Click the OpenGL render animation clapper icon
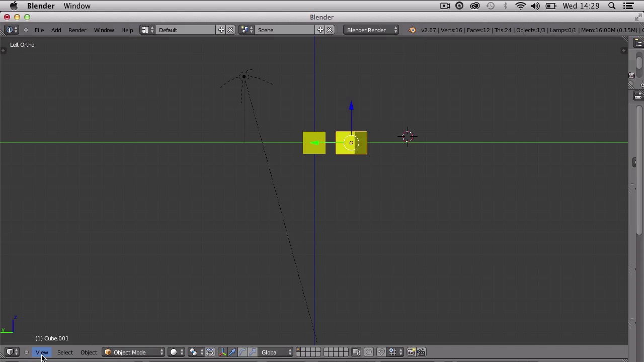Image resolution: width=644 pixels, height=362 pixels. [421, 352]
